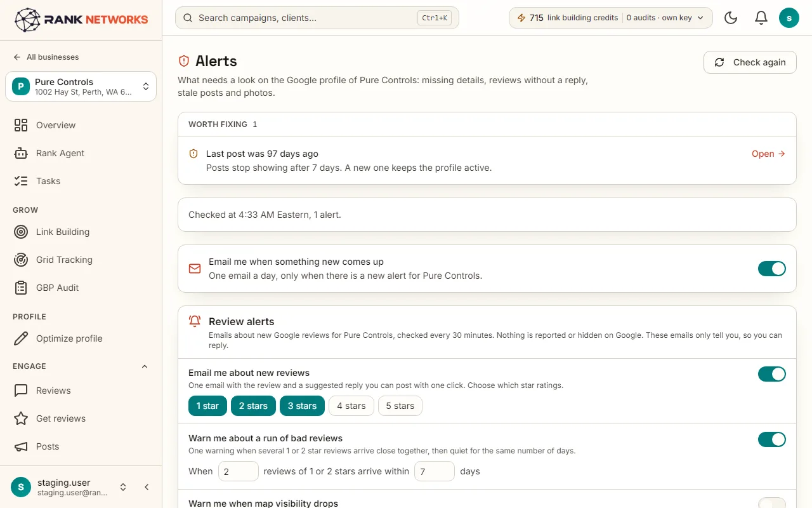812x508 pixels.
Task: Click the Rank Agent robot icon
Action: click(21, 153)
